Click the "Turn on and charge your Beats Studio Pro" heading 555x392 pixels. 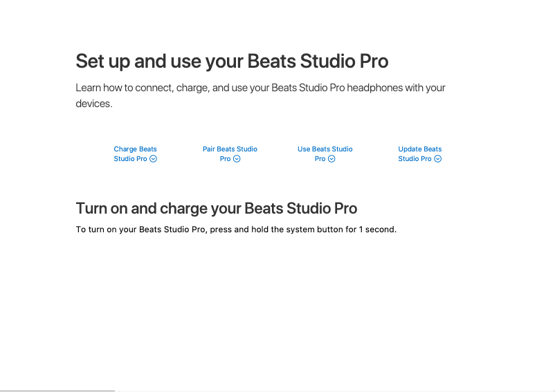pyautogui.click(x=216, y=208)
